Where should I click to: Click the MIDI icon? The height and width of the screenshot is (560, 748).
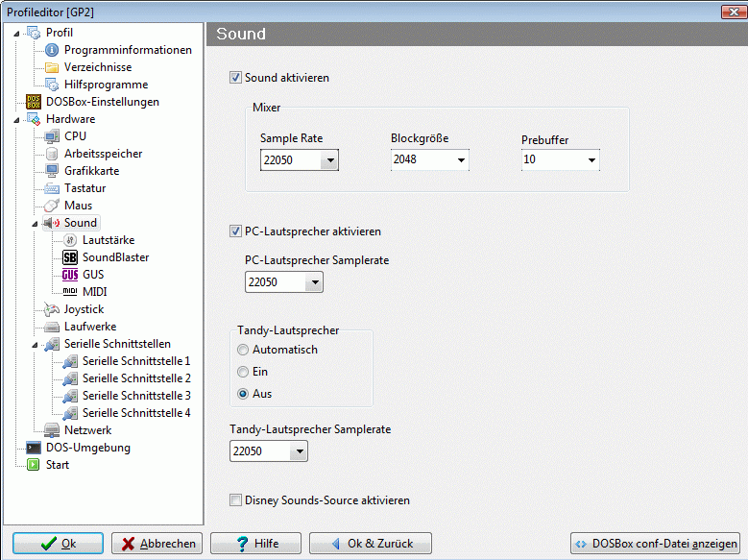70,291
